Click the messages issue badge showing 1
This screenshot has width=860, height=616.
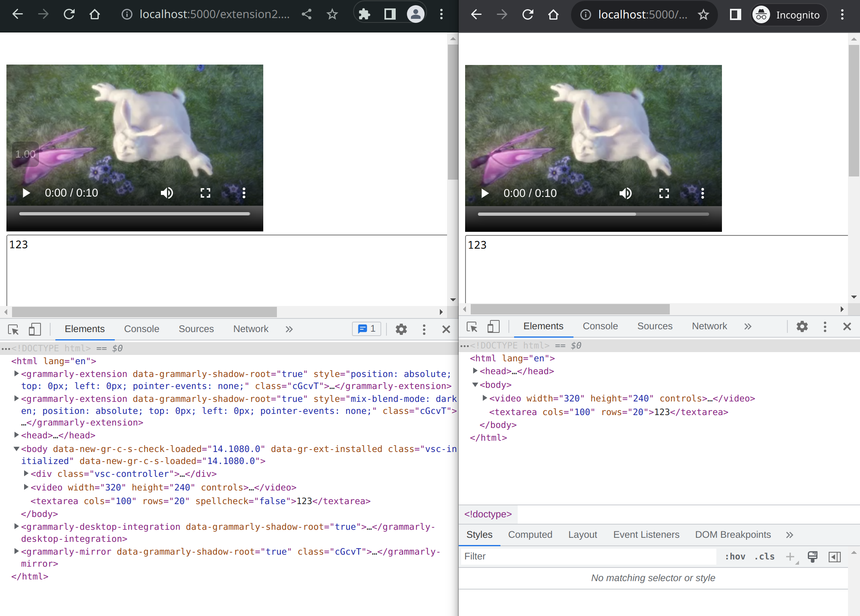tap(366, 329)
